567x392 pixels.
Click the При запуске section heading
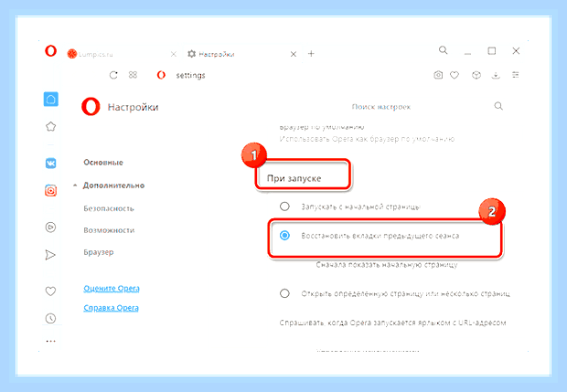pyautogui.click(x=294, y=178)
